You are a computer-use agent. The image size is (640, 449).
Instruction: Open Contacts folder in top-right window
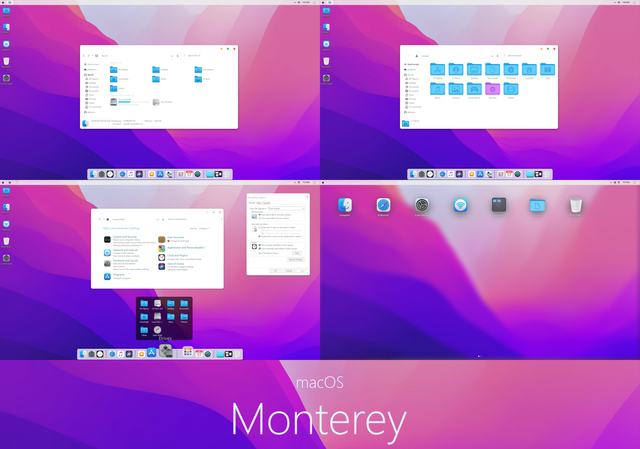[x=456, y=69]
